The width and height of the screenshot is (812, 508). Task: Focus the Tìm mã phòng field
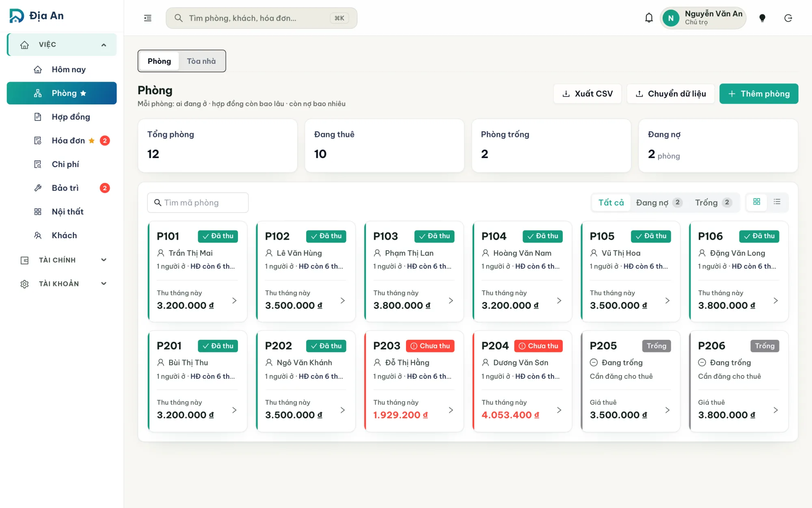tap(198, 202)
